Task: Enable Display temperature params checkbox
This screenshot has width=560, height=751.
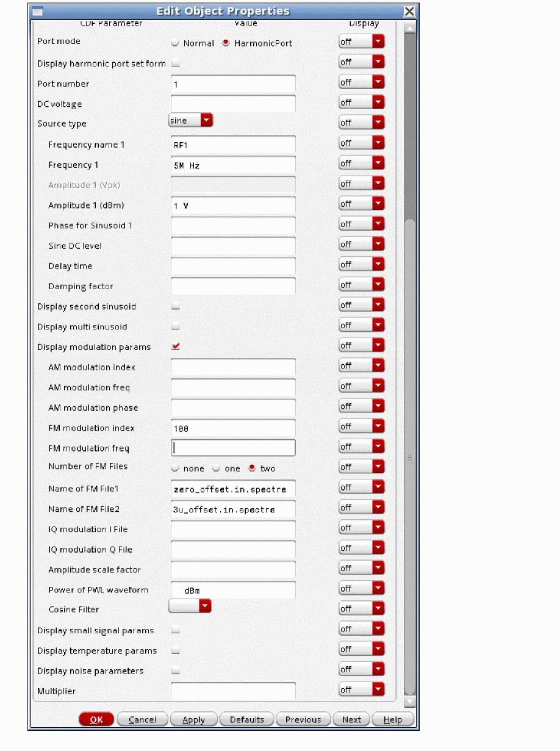Action: (176, 650)
